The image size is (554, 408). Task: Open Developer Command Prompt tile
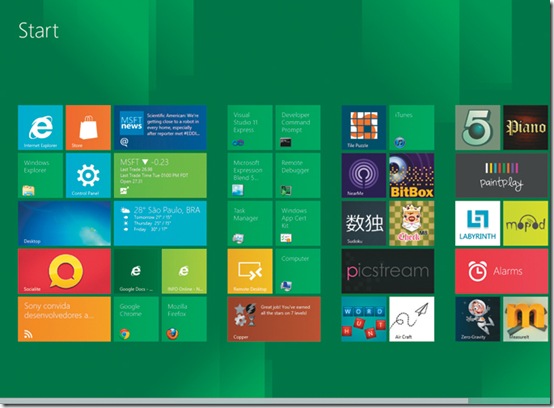(298, 128)
